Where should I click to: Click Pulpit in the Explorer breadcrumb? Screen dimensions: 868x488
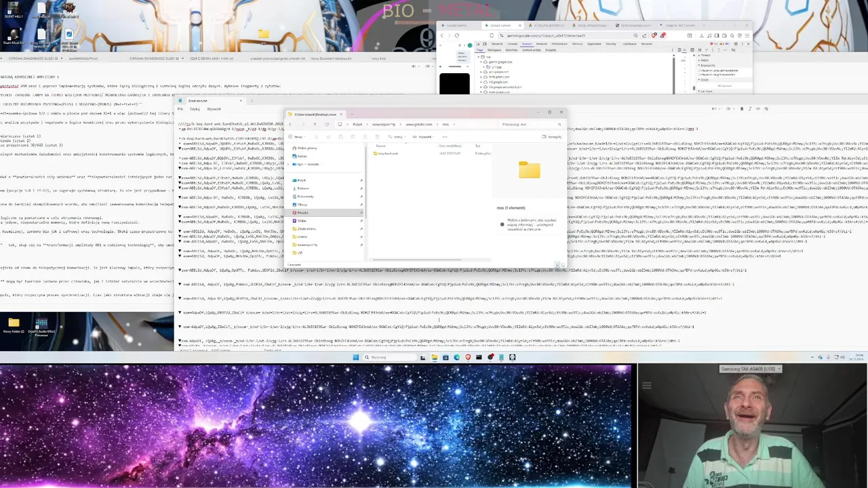click(357, 125)
